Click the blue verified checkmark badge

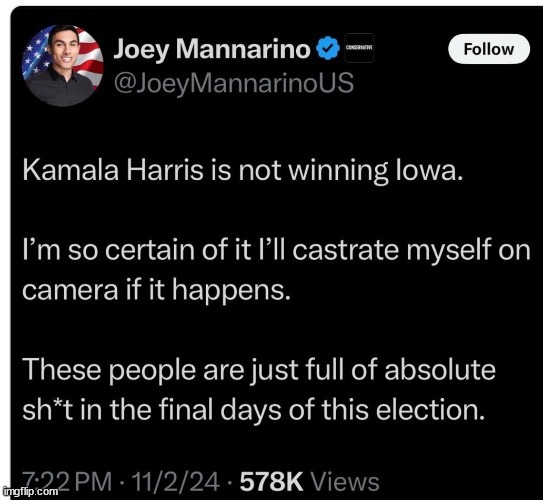tap(328, 48)
